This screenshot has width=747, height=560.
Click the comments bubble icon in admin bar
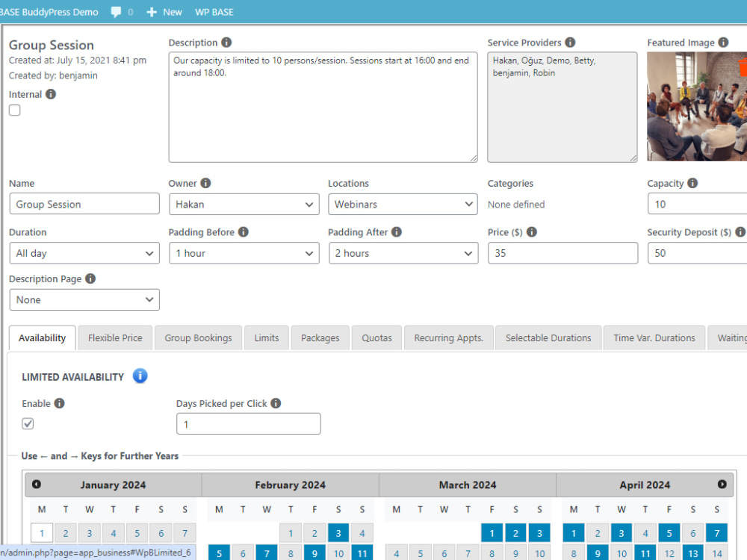116,12
